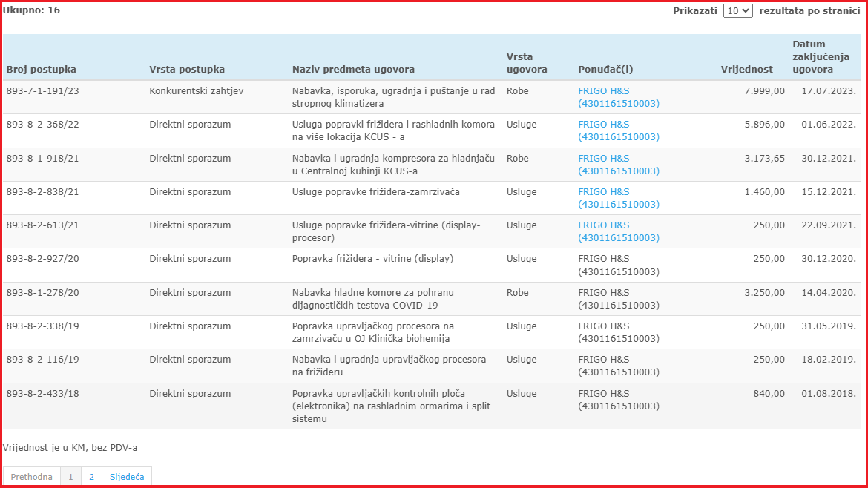Select the Klinička biohemija contract name
Viewport: 868px width, 488px height.
click(373, 332)
